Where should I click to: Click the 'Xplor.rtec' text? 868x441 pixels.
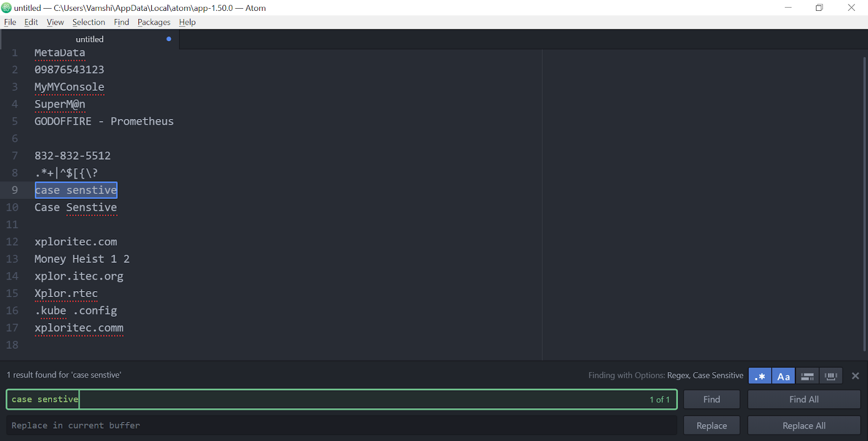point(66,293)
